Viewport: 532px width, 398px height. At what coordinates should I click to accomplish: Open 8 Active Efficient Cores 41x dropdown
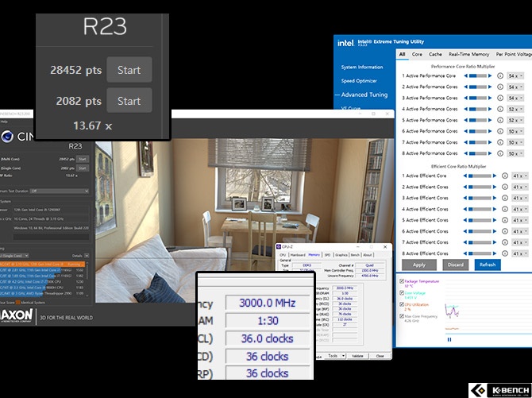(x=520, y=253)
